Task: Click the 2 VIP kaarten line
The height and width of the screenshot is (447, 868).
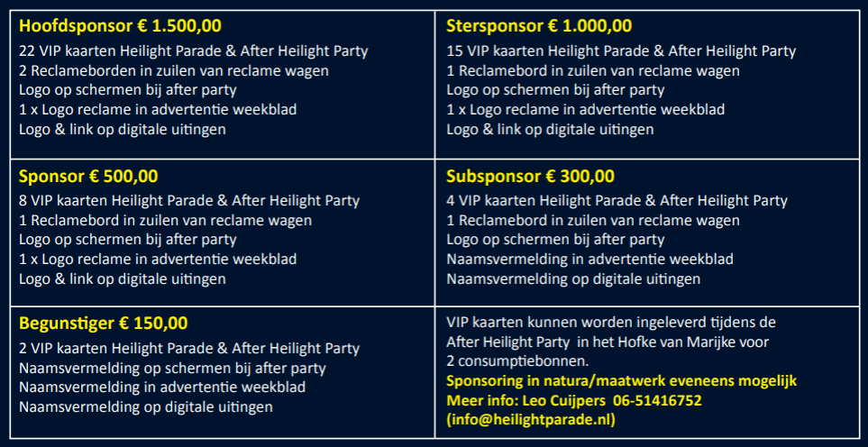Action: pyautogui.click(x=188, y=348)
